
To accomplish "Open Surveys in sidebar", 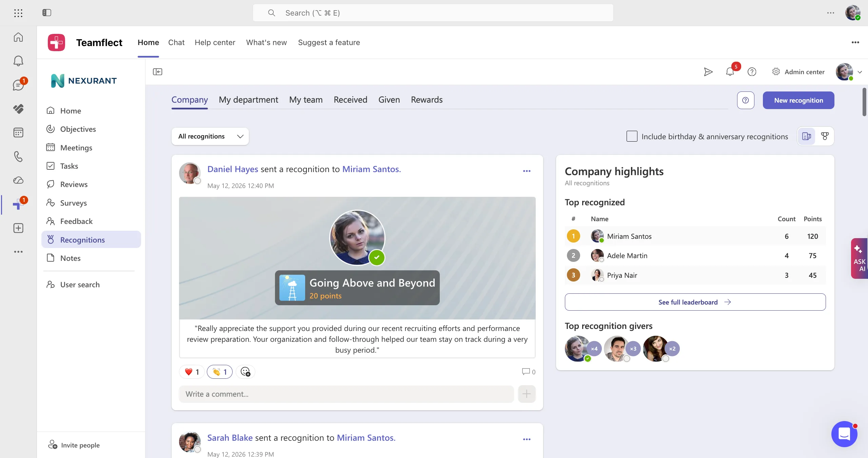I will (x=91, y=203).
